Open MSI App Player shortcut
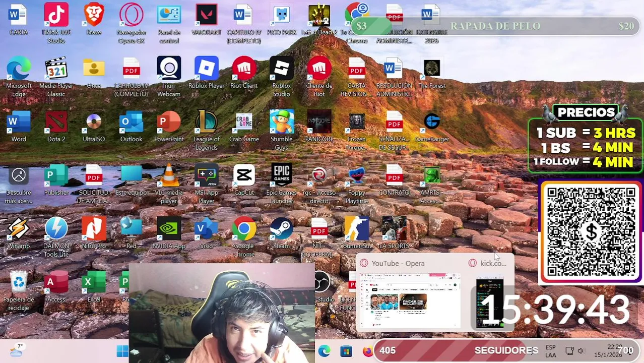Viewport: 644px width, 363px height. [206, 184]
